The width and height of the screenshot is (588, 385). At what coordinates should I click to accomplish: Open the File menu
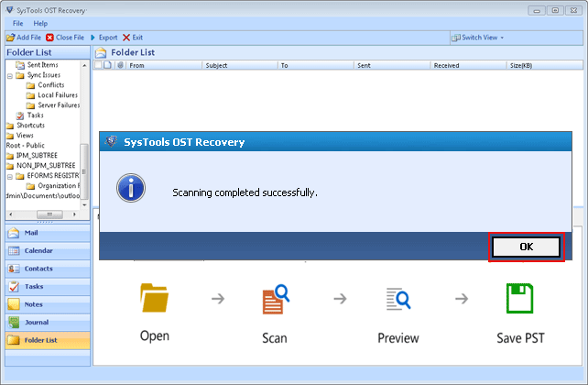coord(17,23)
